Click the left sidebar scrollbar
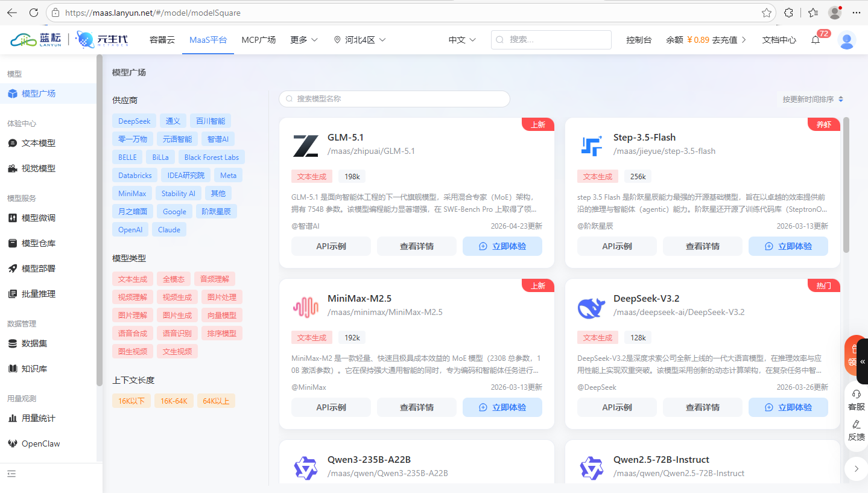Screen dimensions: 868x493 pos(100,220)
